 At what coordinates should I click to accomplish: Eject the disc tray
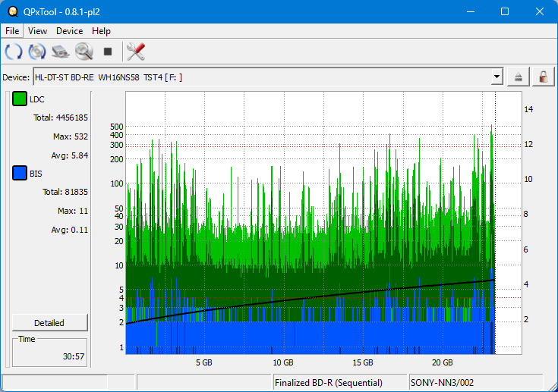tap(518, 77)
